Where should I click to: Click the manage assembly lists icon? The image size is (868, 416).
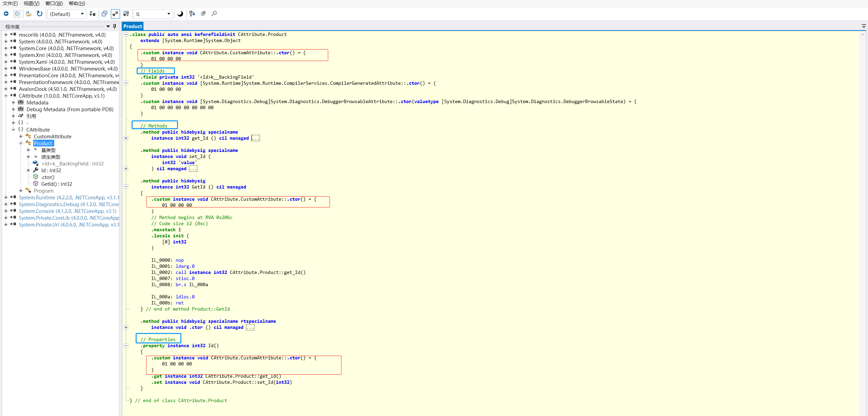[92, 14]
